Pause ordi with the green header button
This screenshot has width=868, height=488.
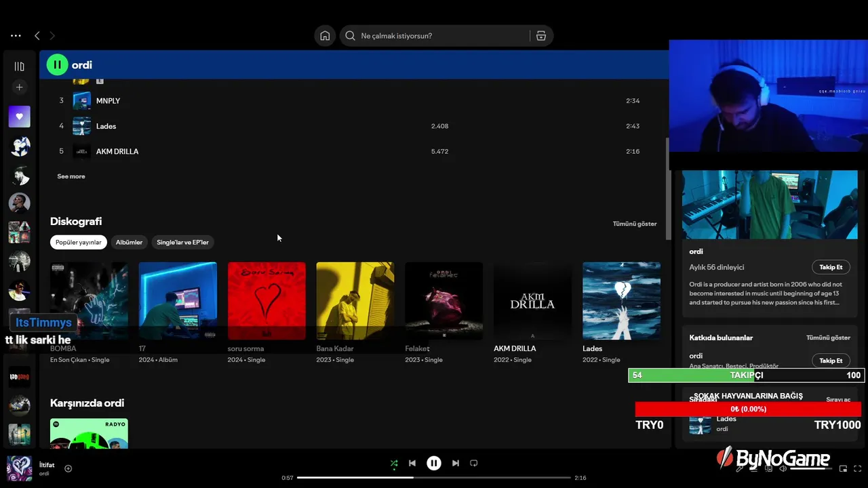click(57, 65)
